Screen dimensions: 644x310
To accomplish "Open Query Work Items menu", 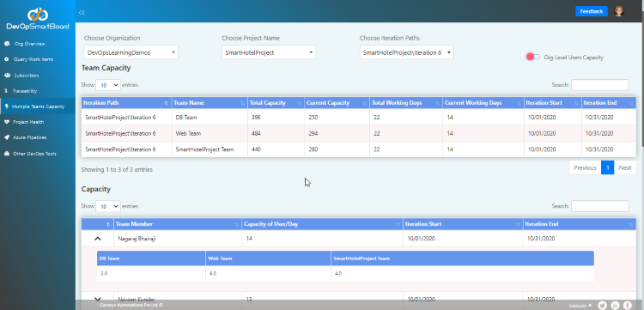I will click(33, 59).
